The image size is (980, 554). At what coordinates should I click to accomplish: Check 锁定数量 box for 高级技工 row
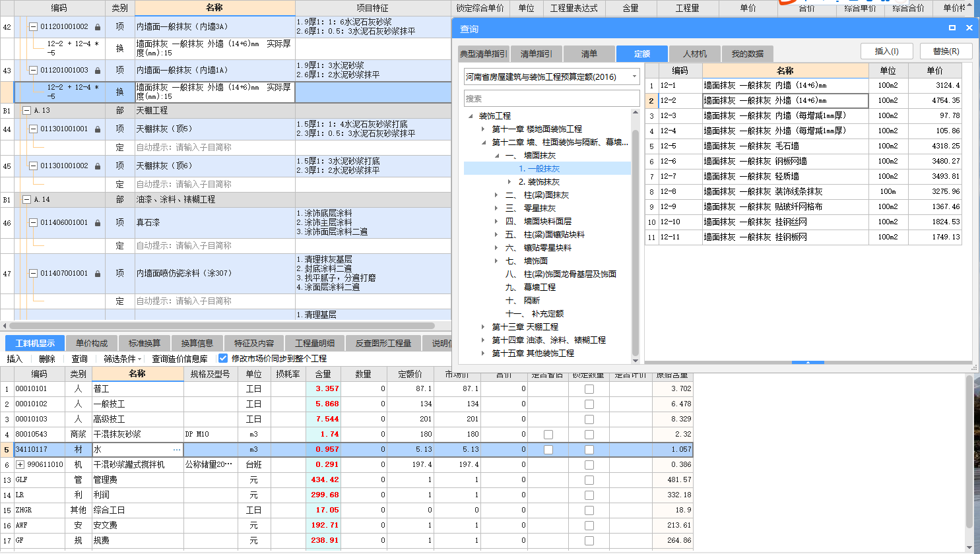[589, 419]
